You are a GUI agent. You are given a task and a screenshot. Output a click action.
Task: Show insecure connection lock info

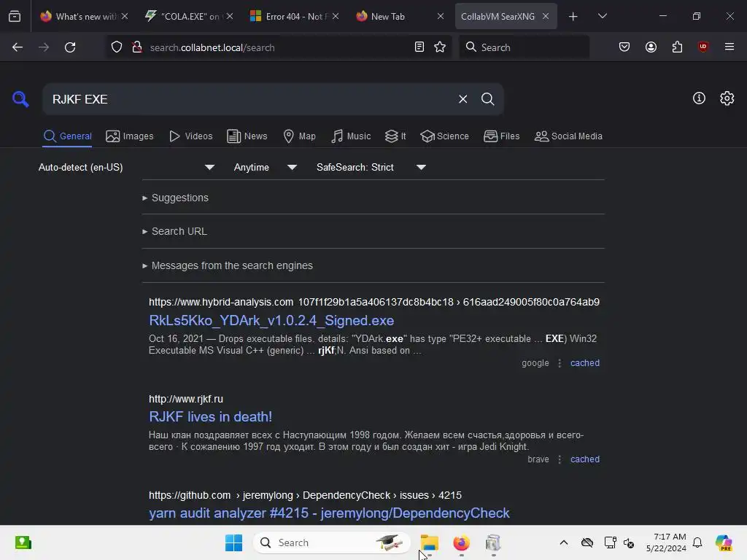point(137,47)
